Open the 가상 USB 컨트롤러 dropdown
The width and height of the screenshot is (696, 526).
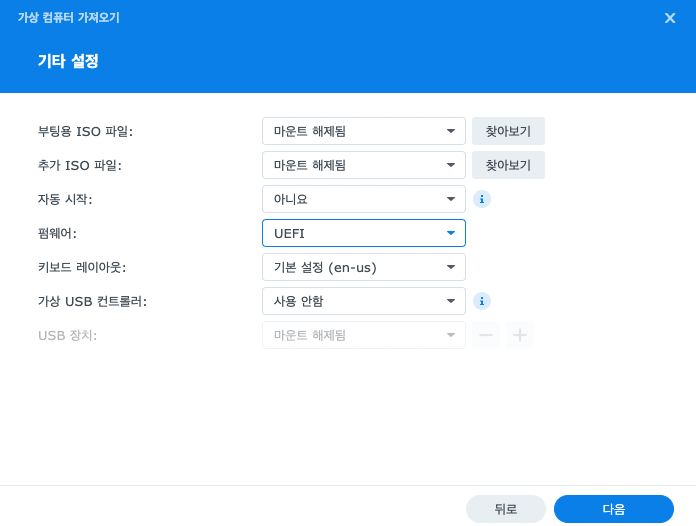364,301
